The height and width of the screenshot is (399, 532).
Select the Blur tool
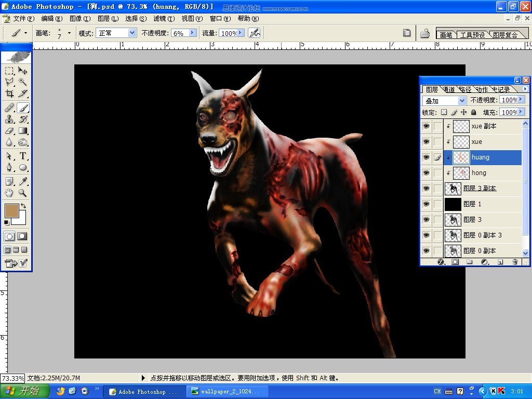(x=9, y=142)
